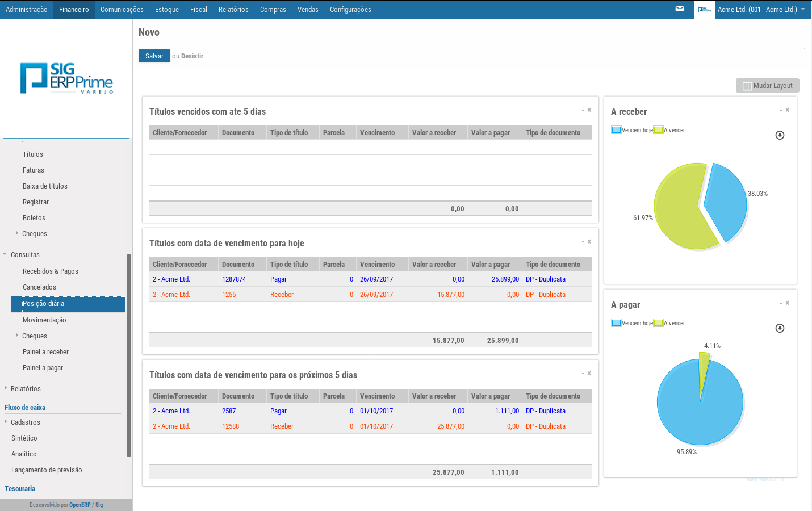Open document 1287874 row

click(x=370, y=279)
